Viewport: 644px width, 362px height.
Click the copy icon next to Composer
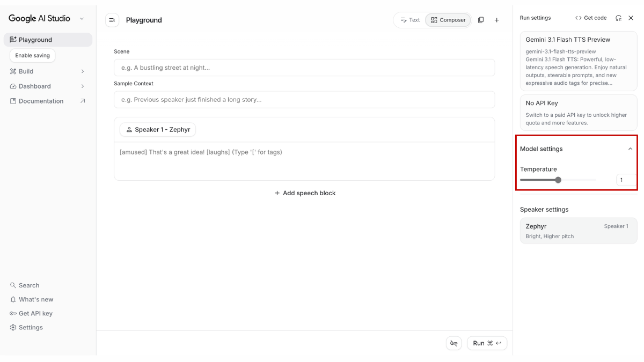pyautogui.click(x=481, y=20)
